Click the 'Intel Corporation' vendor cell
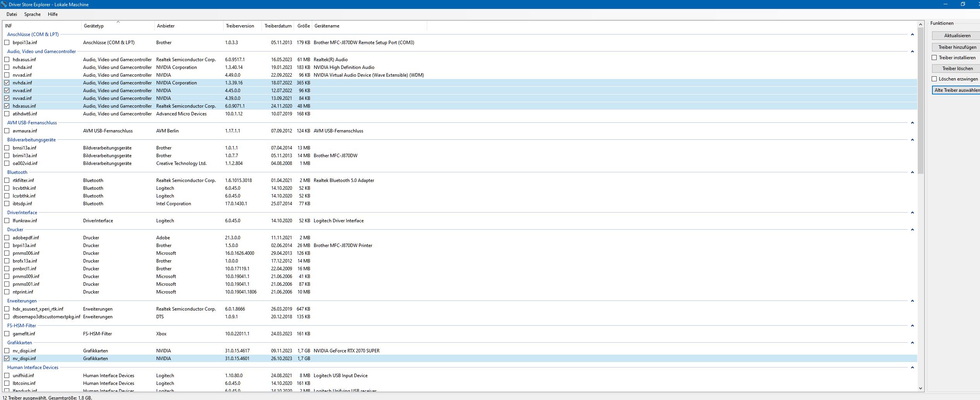The image size is (980, 400). tap(174, 204)
